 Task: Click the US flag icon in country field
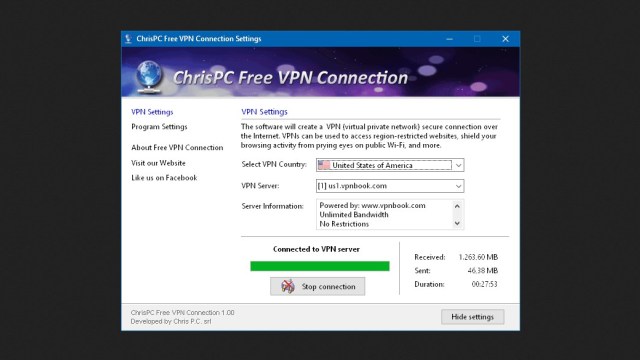[x=324, y=165]
